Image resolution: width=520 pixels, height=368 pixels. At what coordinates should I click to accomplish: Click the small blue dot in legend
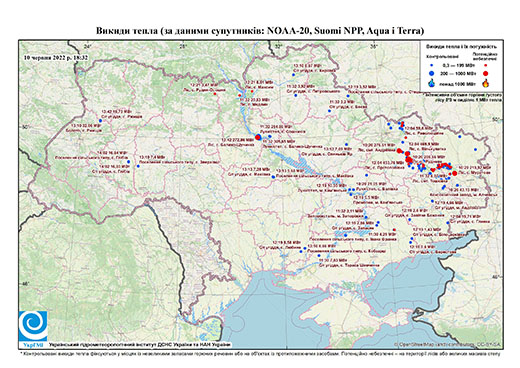point(432,65)
